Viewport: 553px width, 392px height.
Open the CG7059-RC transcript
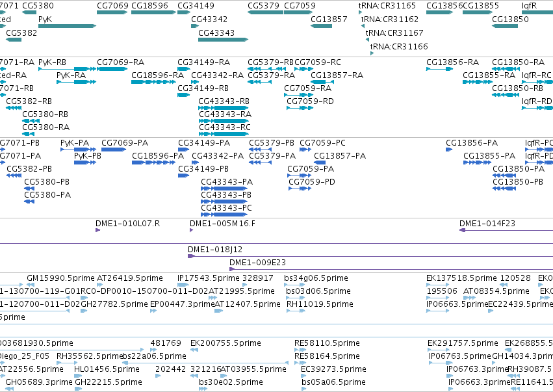[x=303, y=69]
